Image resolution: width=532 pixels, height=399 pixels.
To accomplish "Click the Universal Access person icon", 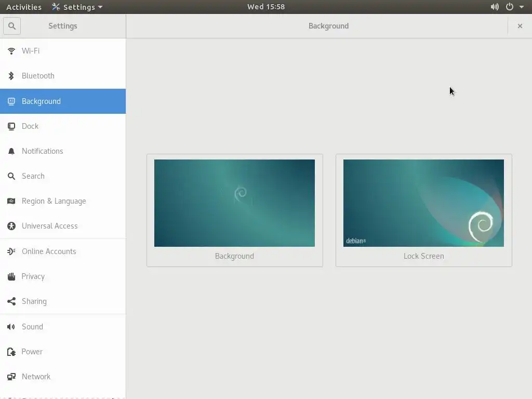I will pos(11,226).
